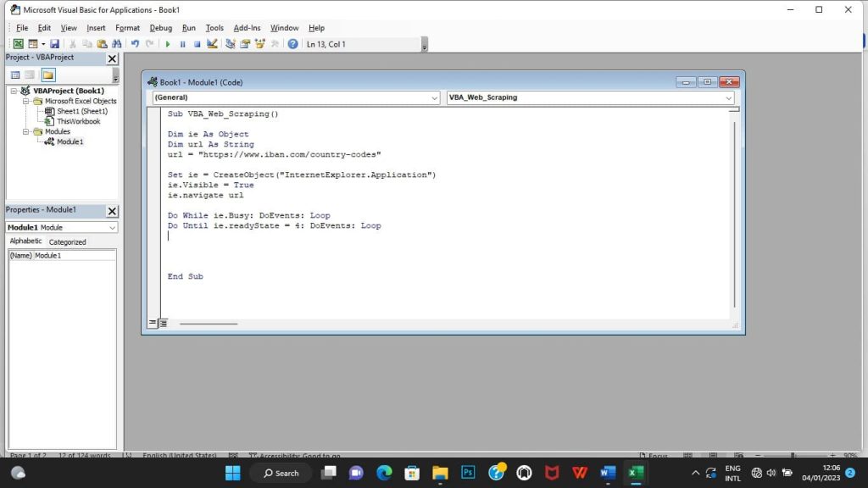Collapse the Modules folder
This screenshot has height=488, width=868.
click(x=25, y=131)
